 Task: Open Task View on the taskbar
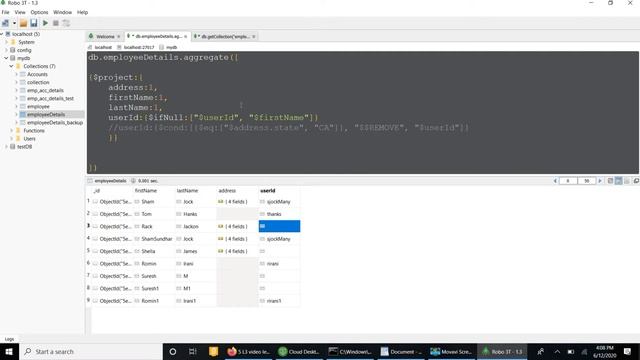point(193,351)
